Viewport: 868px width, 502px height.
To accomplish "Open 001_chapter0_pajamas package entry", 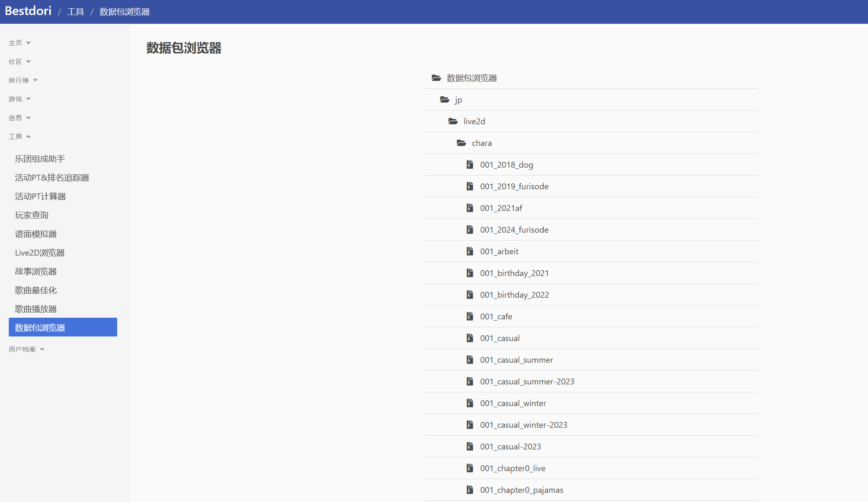I will pos(521,490).
